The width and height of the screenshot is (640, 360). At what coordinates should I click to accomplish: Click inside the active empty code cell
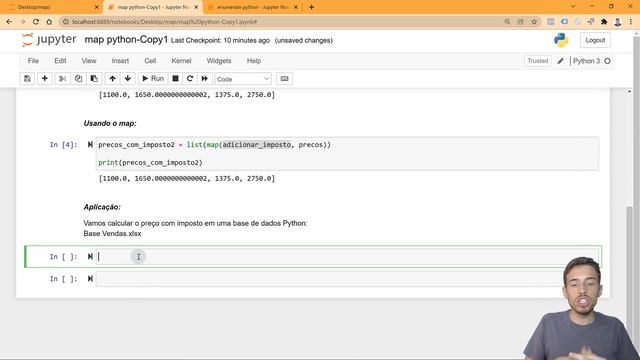tap(347, 257)
